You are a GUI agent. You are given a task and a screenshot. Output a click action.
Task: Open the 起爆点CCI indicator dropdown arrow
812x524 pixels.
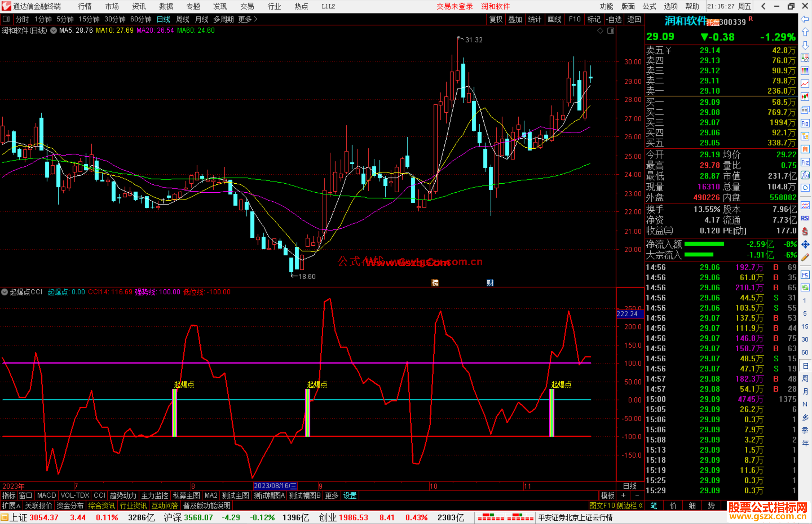[x=5, y=292]
